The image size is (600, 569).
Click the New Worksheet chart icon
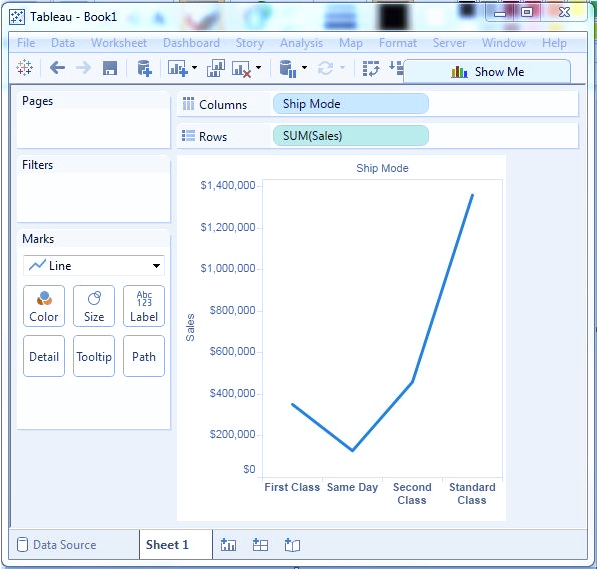(x=178, y=68)
